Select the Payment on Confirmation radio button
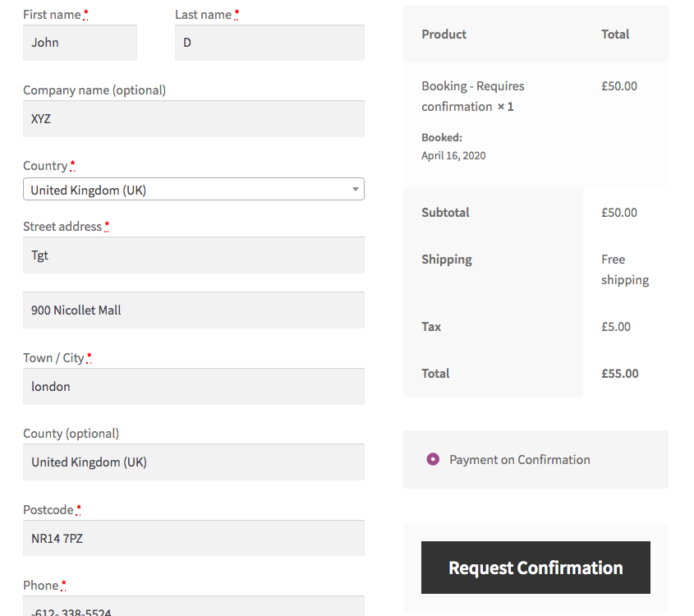The width and height of the screenshot is (694, 616). click(433, 459)
